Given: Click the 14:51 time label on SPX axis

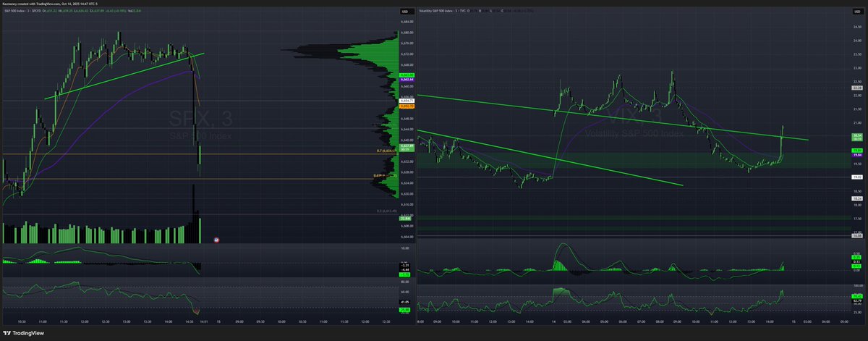Looking at the screenshot, I should (x=203, y=321).
